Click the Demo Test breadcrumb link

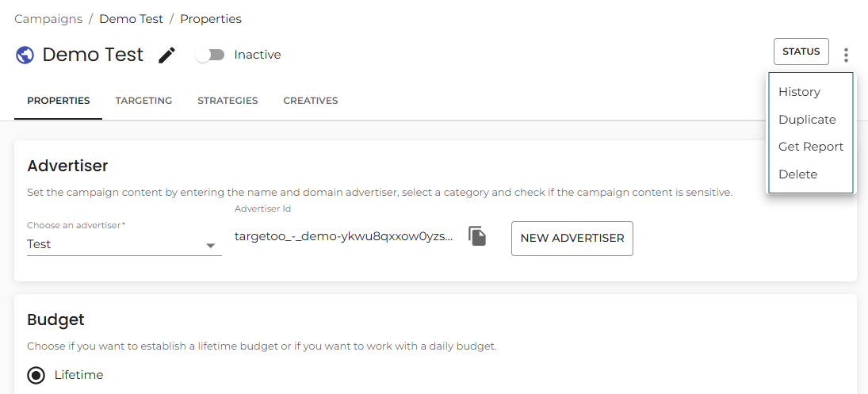click(x=132, y=19)
